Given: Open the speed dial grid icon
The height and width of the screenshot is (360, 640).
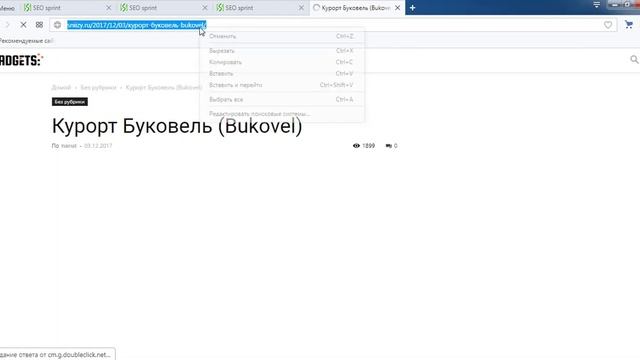Looking at the screenshot, I should 39,25.
